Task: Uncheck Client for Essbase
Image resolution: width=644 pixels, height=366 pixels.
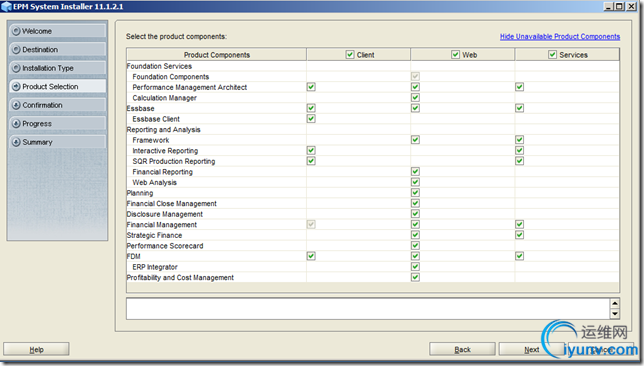Action: point(311,108)
